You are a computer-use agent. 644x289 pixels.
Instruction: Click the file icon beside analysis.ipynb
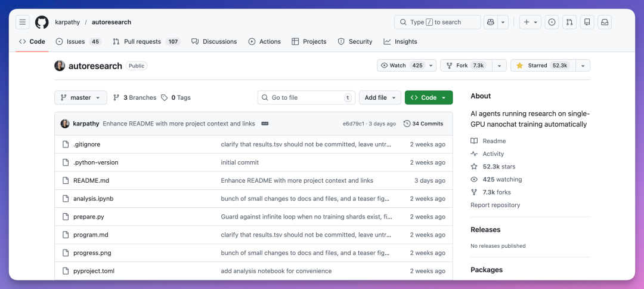point(66,199)
